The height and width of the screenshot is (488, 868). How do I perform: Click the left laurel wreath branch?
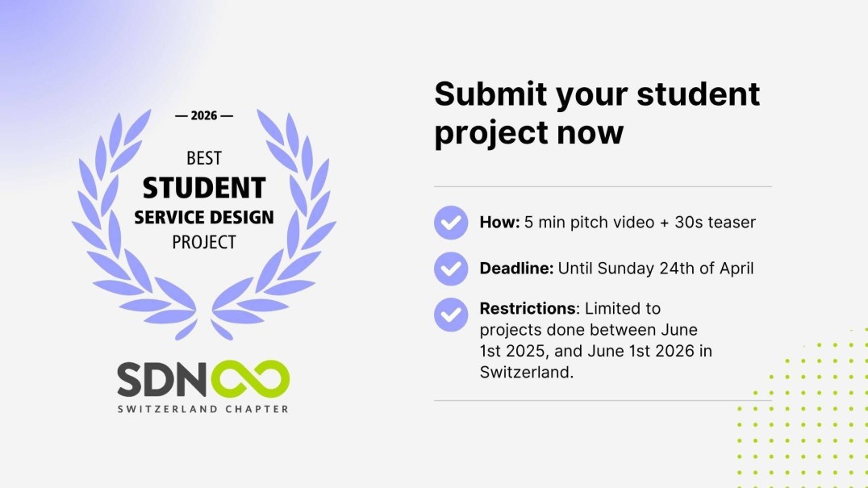[121, 234]
